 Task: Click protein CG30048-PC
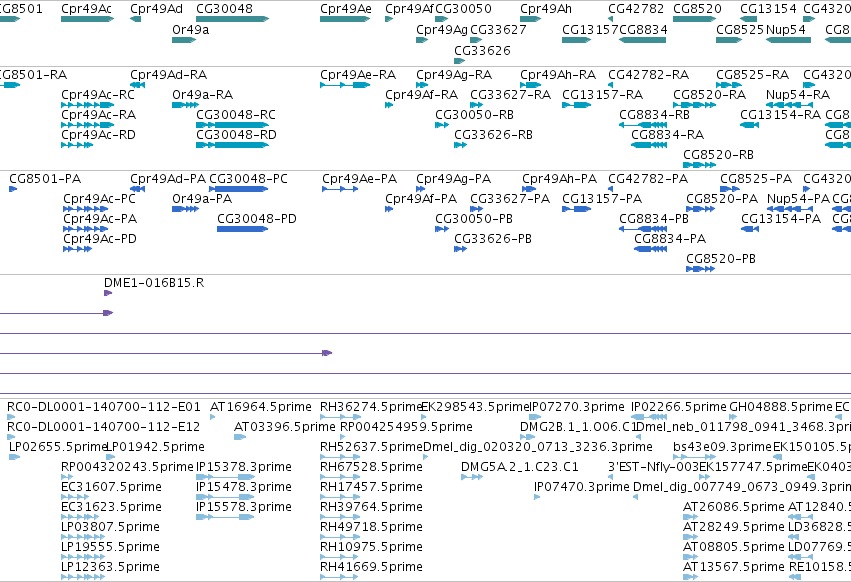pos(249,179)
